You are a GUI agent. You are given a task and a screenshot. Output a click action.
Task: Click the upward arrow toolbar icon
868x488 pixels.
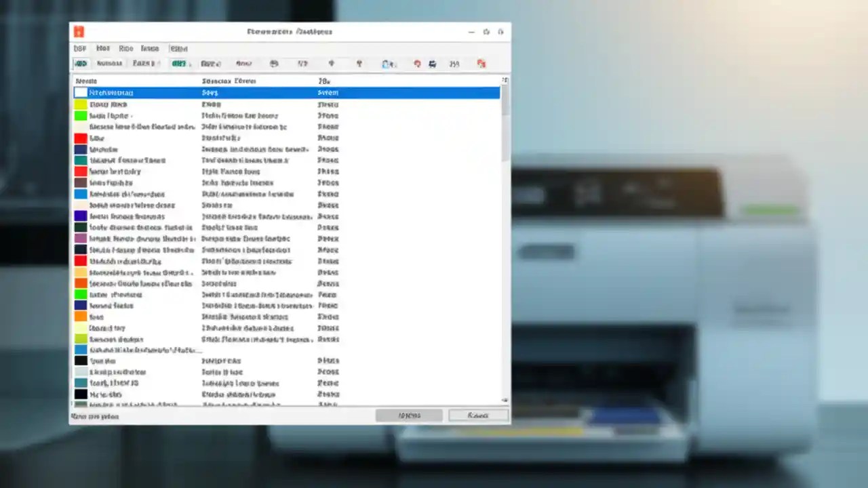point(331,63)
